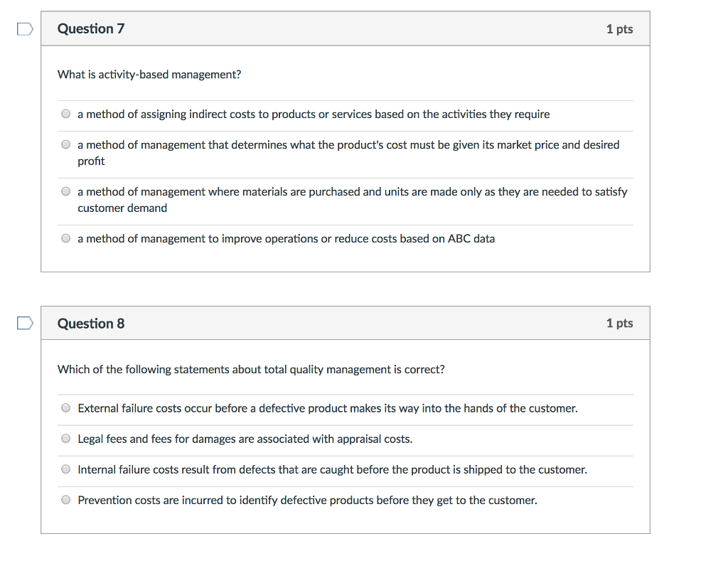Screen dimensions: 728x561
Task: Pick the 'Prevention costs are incurred' radio option
Action: 66,500
